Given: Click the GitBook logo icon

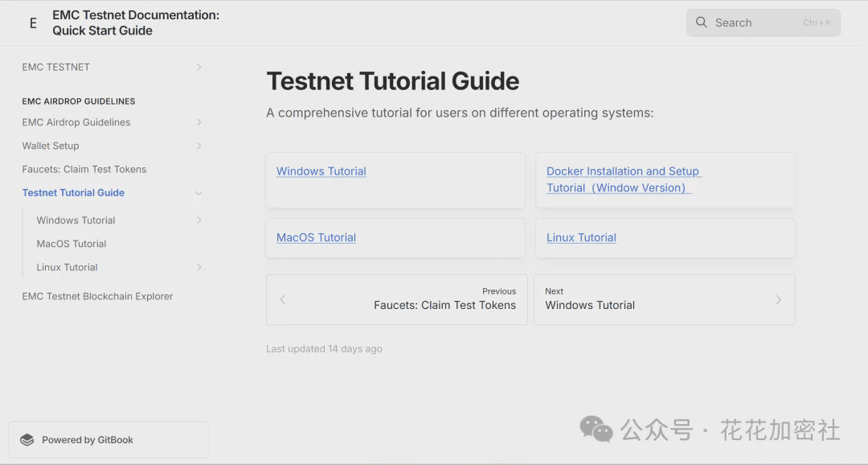Looking at the screenshot, I should 27,440.
